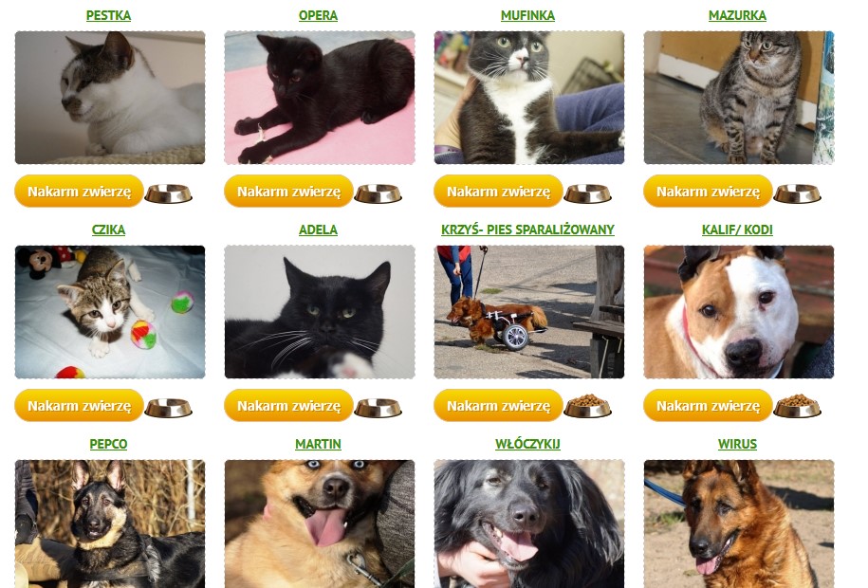Click the empty bowl icon under Mazurka
The width and height of the screenshot is (868, 588).
coord(797,193)
